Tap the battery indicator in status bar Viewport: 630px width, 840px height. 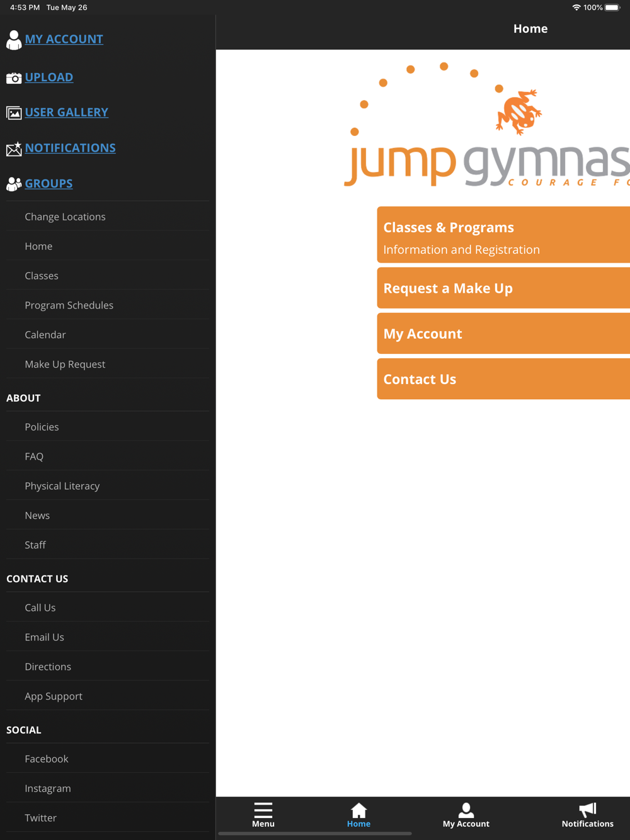[612, 8]
